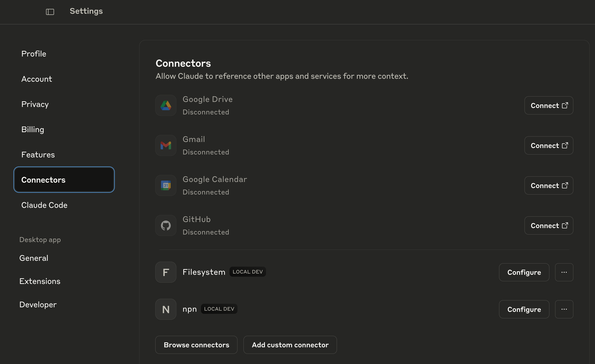Connect the Gmail connector
The width and height of the screenshot is (595, 364).
click(x=549, y=145)
